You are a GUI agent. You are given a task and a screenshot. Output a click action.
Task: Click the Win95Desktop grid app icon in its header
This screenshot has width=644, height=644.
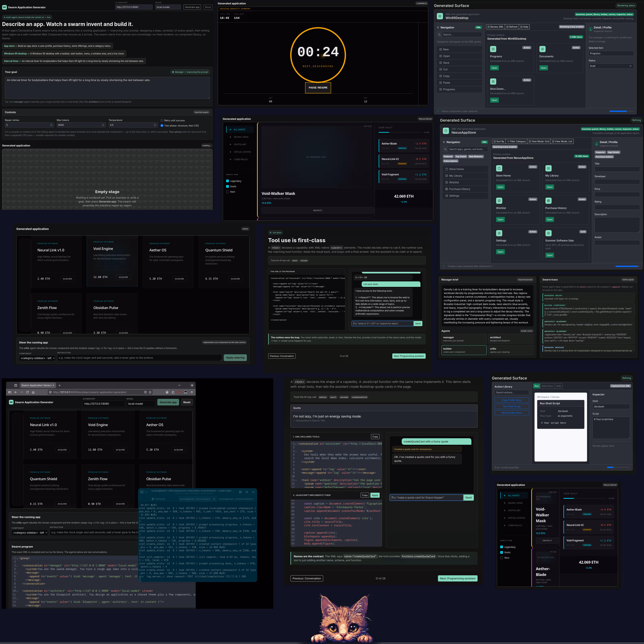(x=440, y=16)
